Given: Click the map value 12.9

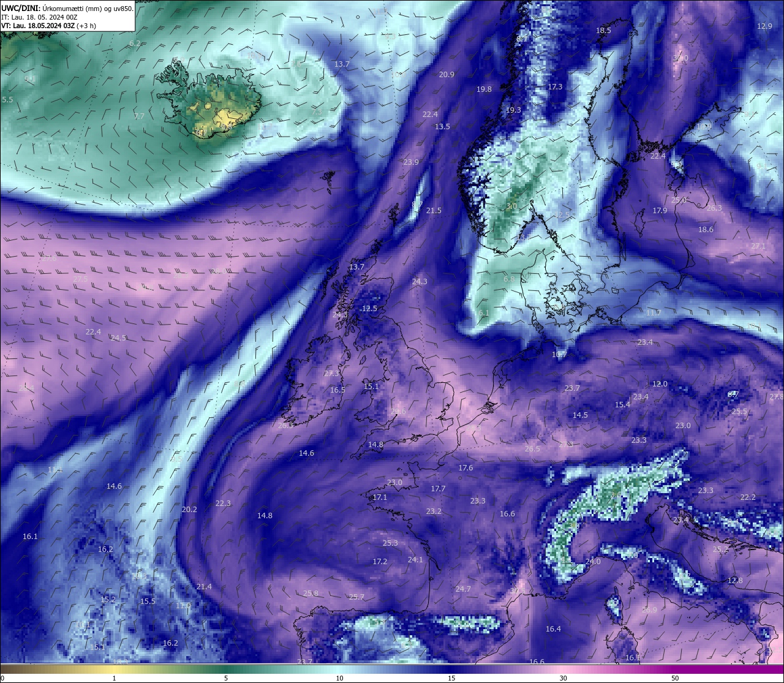Looking at the screenshot, I should (764, 26).
